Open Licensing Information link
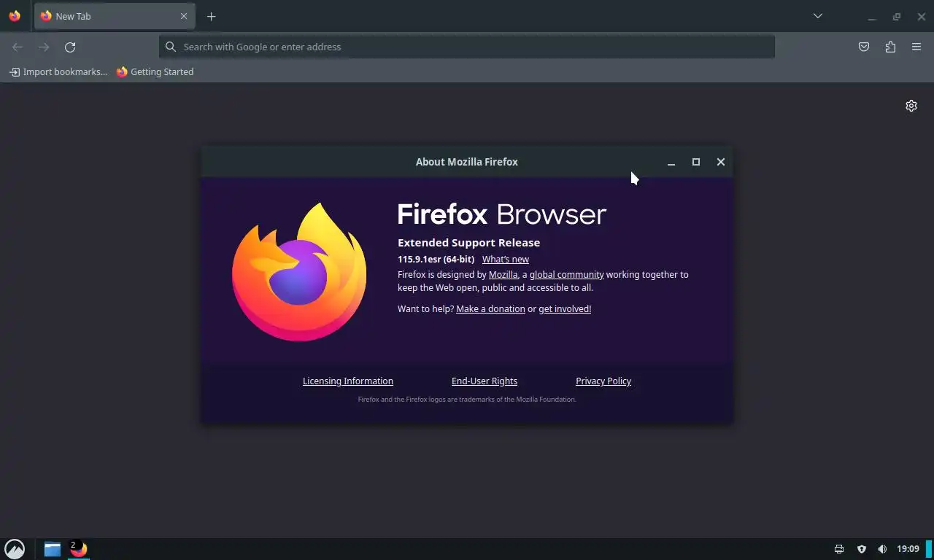The image size is (934, 560). 348,381
